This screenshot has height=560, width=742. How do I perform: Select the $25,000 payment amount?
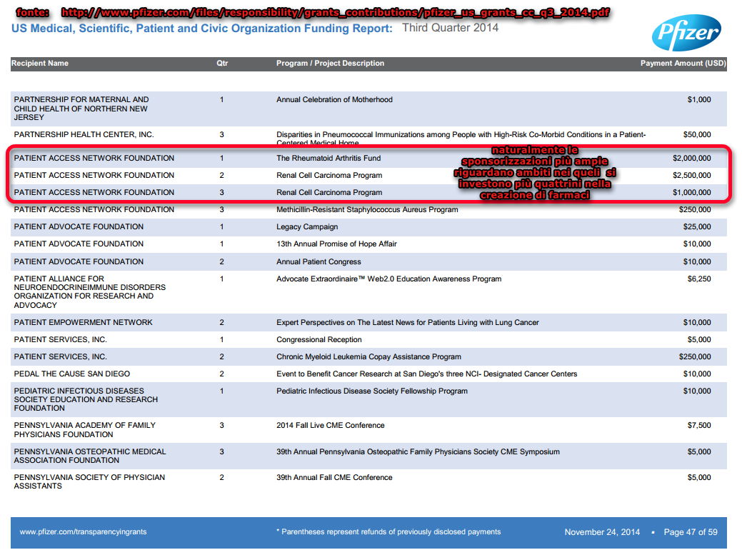tap(697, 226)
